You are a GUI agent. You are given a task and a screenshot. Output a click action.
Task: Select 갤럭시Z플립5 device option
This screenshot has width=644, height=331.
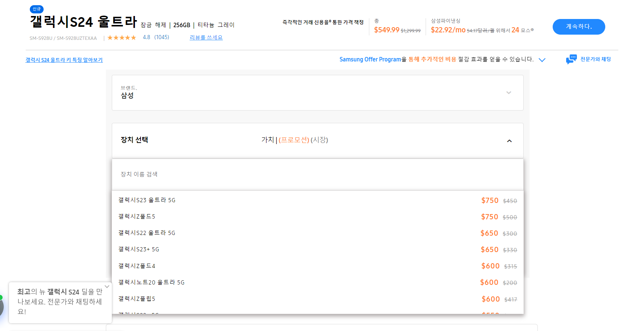(x=318, y=299)
